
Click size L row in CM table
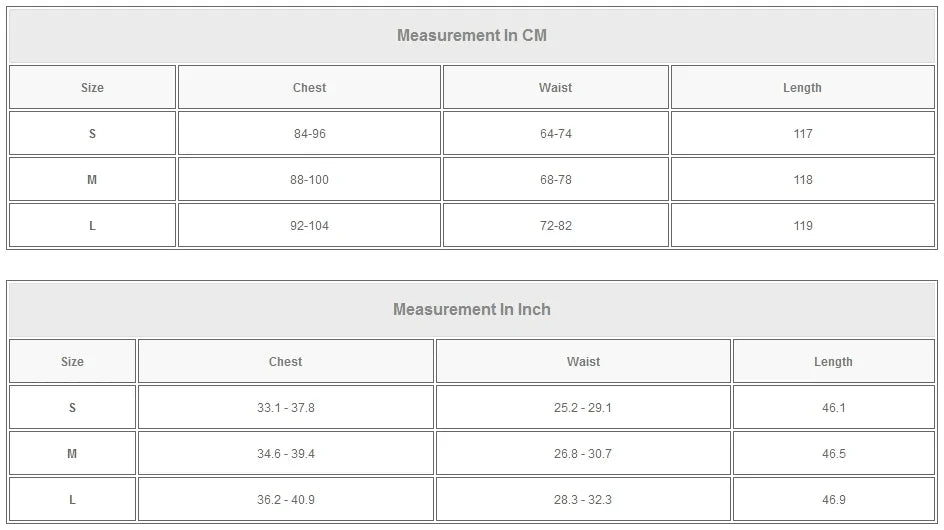[x=92, y=226]
